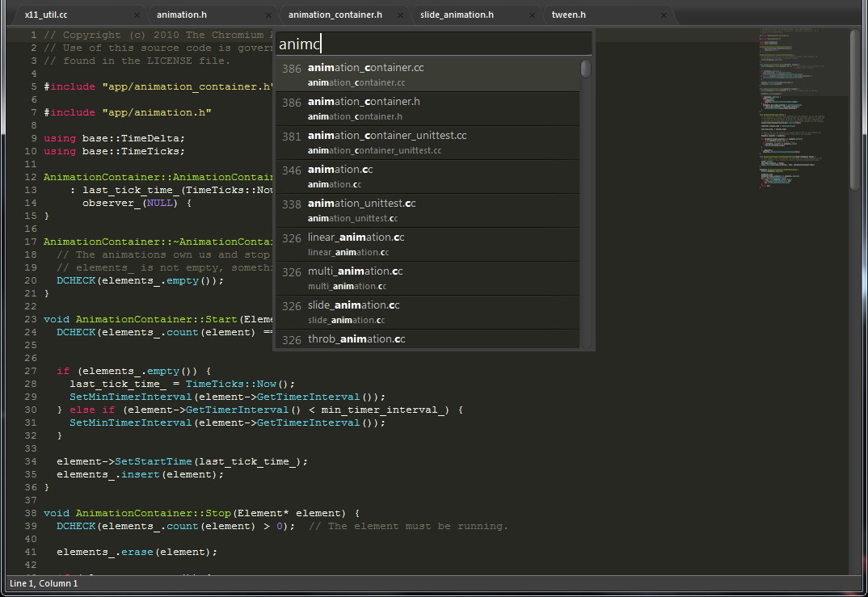Image resolution: width=868 pixels, height=597 pixels.
Task: Close the animation.h tab
Action: click(268, 15)
